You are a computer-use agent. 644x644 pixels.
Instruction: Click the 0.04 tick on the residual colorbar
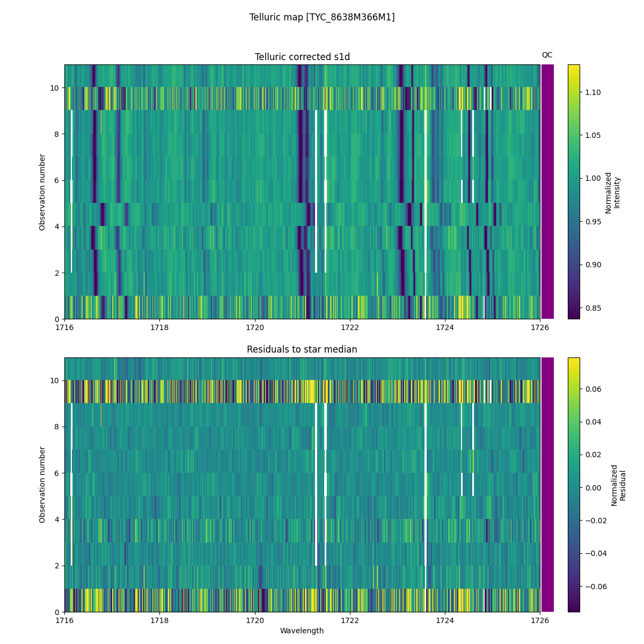click(x=594, y=422)
